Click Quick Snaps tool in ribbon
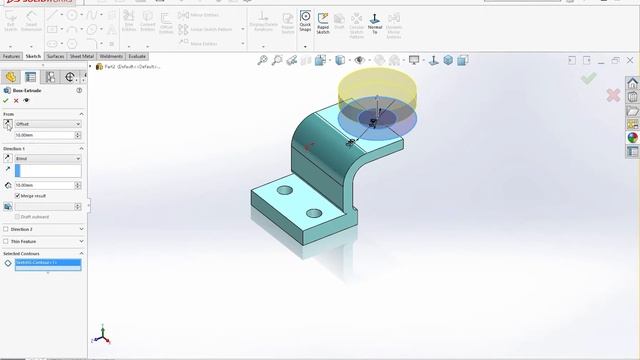The height and width of the screenshot is (360, 640). click(305, 21)
